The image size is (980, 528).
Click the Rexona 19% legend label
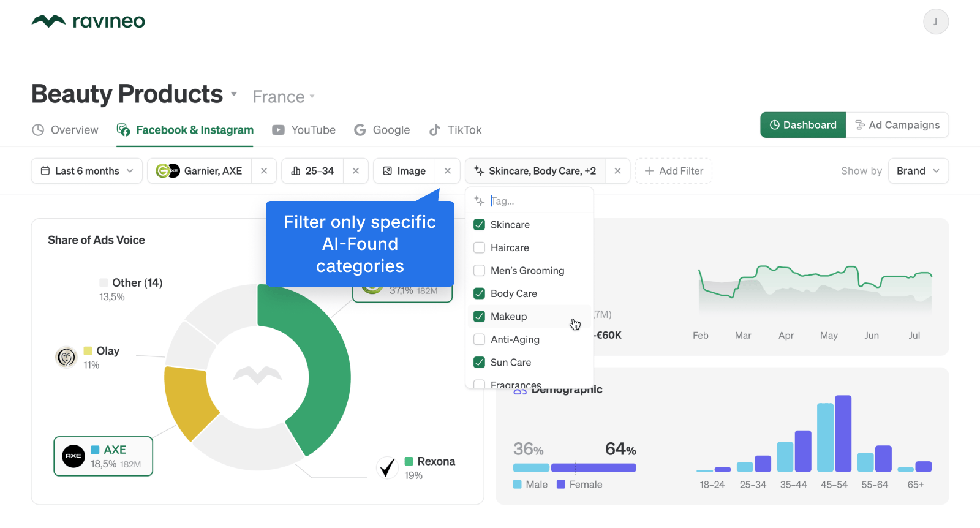tap(430, 468)
